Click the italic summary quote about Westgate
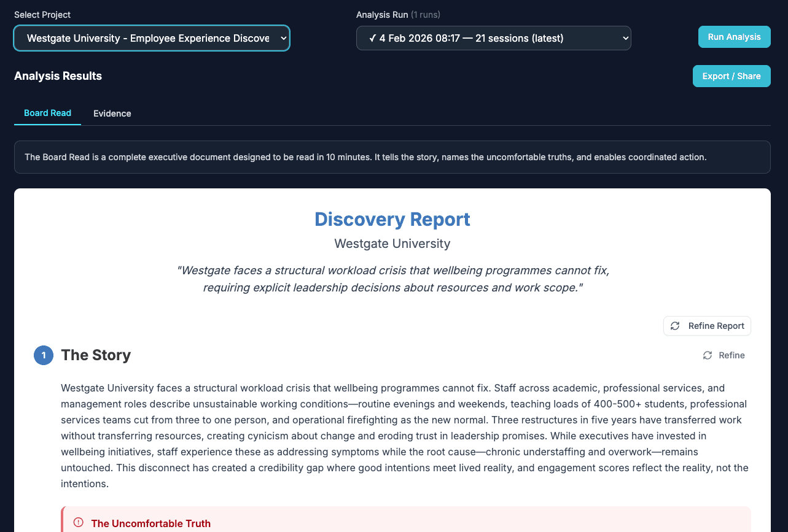This screenshot has height=532, width=788. tap(392, 279)
